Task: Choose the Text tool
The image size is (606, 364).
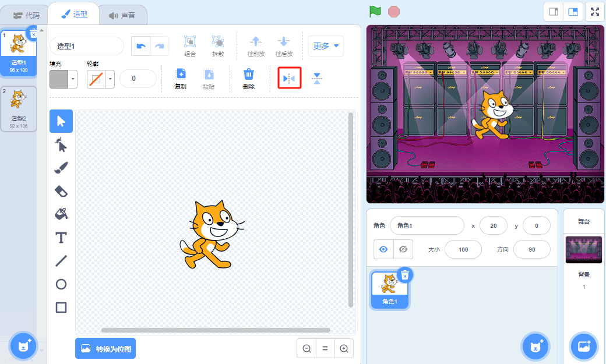Action: click(x=61, y=238)
